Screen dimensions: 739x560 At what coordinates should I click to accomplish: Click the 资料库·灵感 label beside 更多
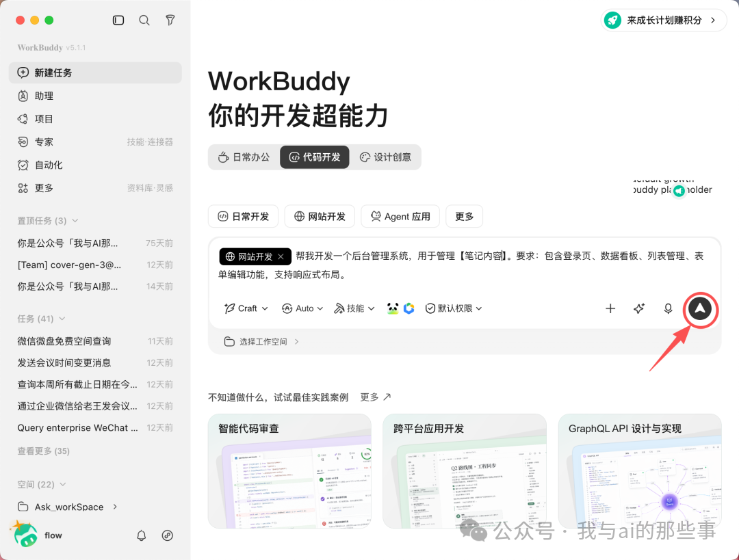(x=150, y=189)
